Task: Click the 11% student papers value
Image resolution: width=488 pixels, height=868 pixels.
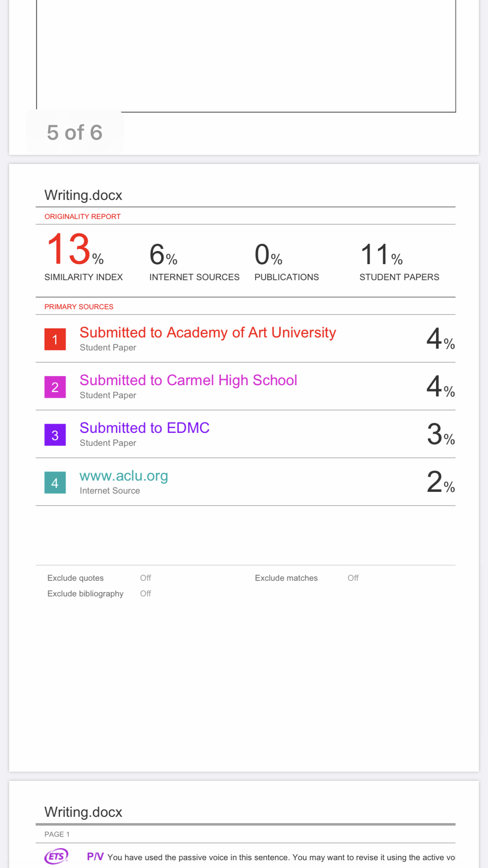Action: pos(382,254)
